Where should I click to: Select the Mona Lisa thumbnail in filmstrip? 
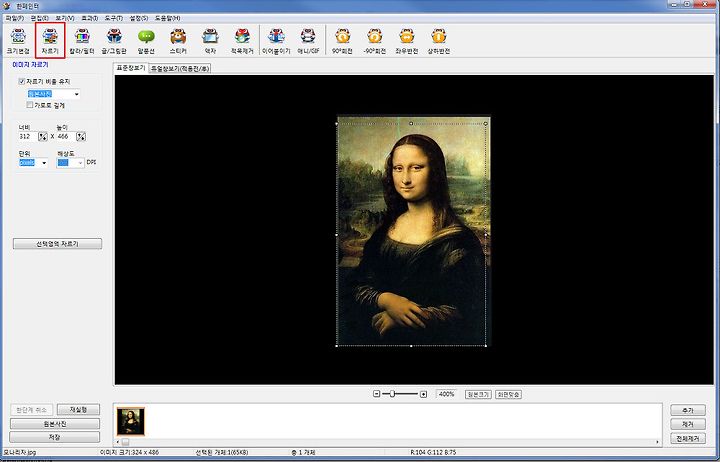point(130,421)
